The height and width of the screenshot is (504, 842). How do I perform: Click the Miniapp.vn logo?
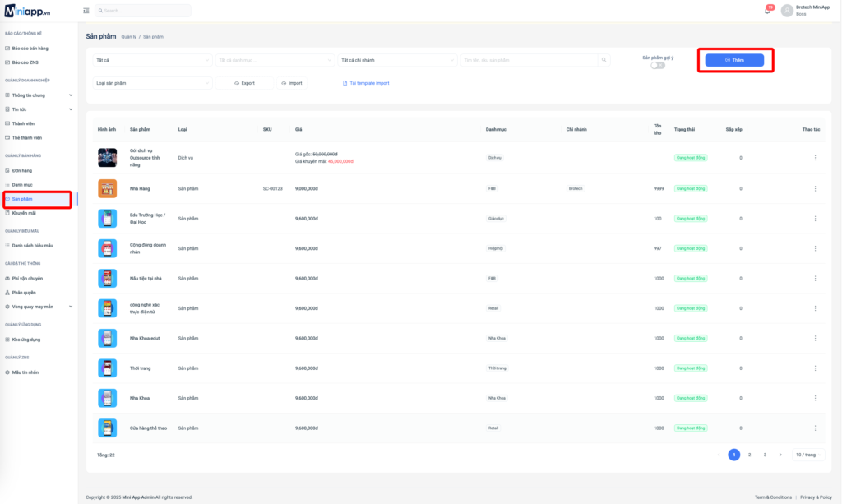point(27,11)
